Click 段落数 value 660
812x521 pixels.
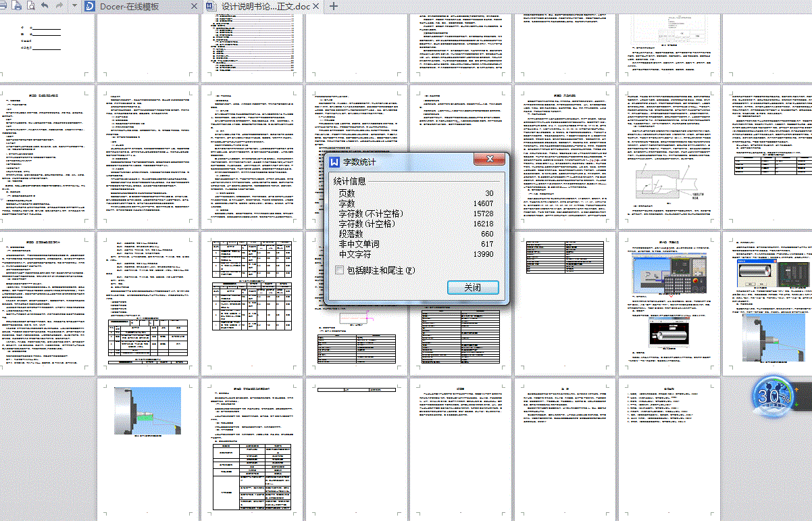tap(487, 234)
